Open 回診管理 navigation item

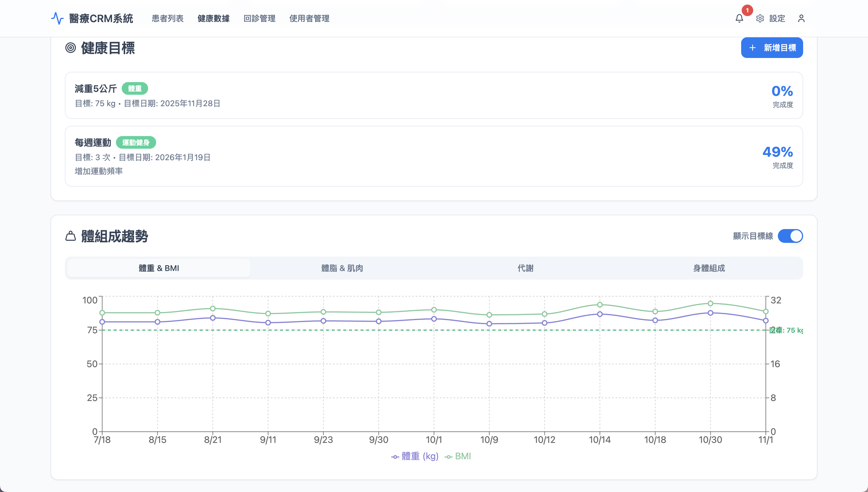(x=259, y=18)
